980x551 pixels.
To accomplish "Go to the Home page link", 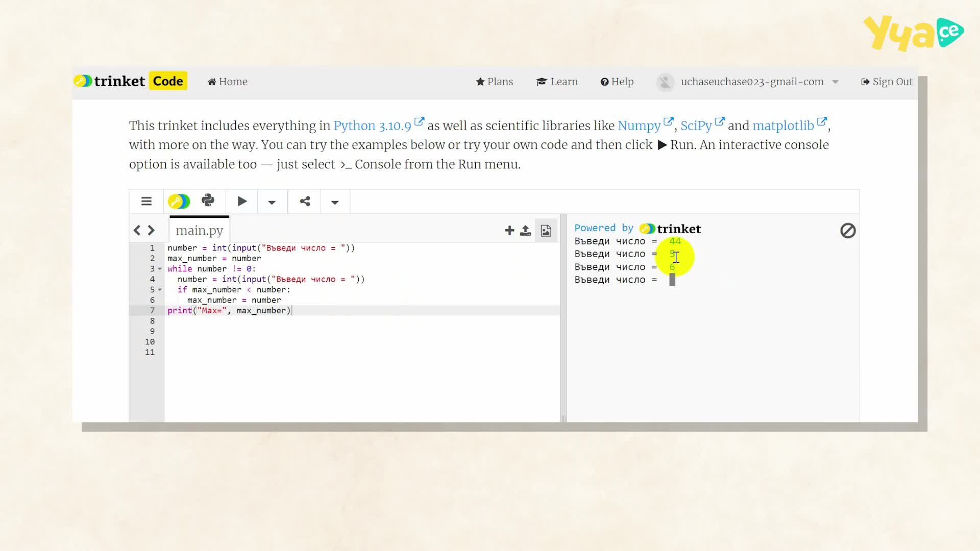I will (228, 82).
